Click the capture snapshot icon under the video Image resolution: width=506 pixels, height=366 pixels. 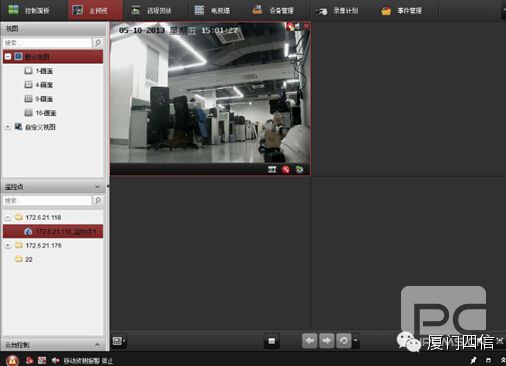272,170
